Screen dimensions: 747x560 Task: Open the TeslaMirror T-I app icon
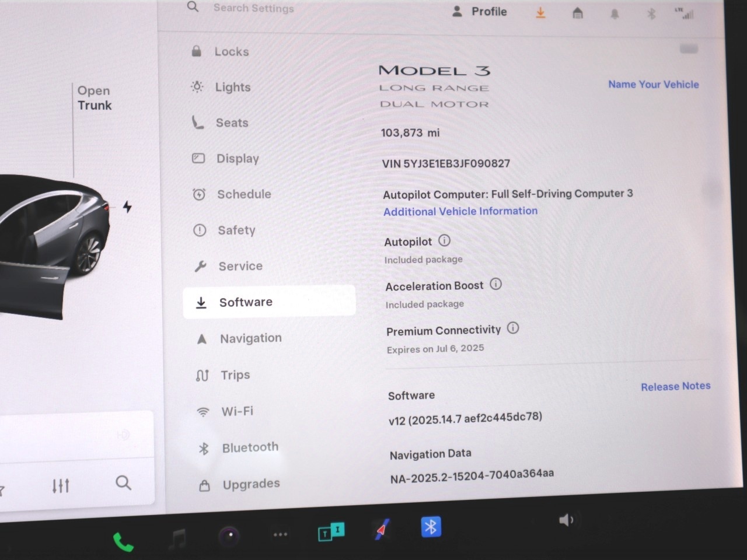[x=331, y=531]
